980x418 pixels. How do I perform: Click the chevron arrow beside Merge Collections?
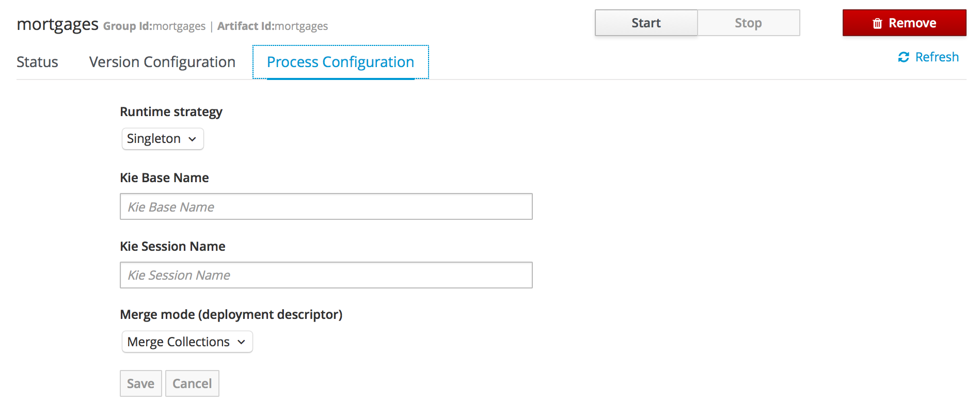pyautogui.click(x=241, y=342)
